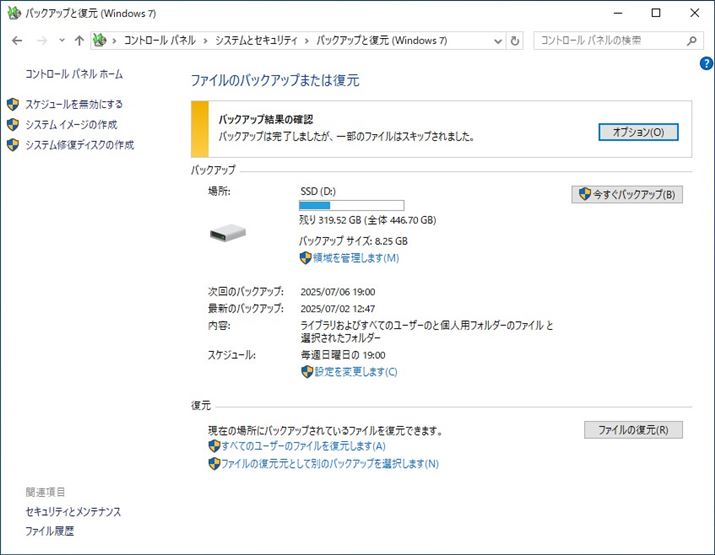Click the shield icon beside システム修復ディスクの作成

(x=13, y=145)
